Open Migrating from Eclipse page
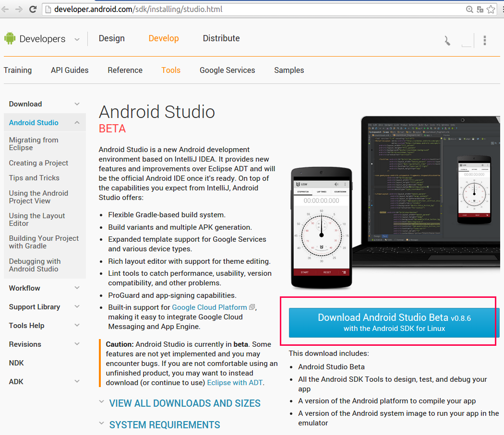 click(x=34, y=143)
